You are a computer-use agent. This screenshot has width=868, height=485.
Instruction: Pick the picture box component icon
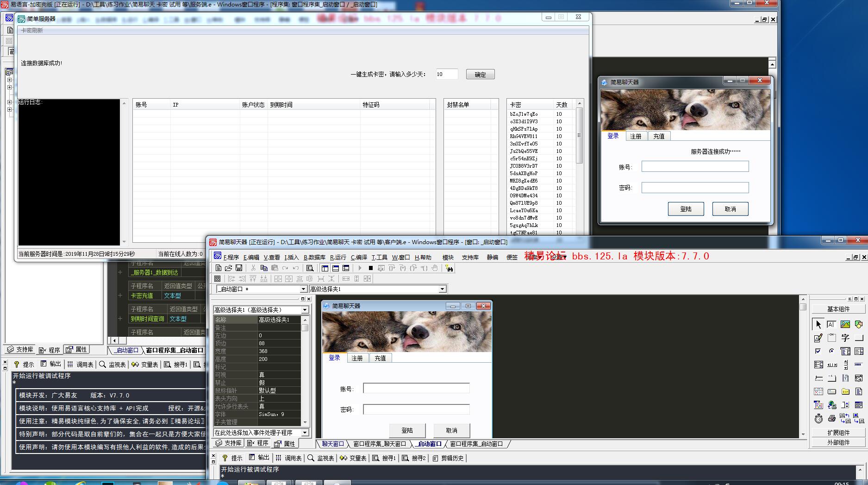(x=845, y=324)
